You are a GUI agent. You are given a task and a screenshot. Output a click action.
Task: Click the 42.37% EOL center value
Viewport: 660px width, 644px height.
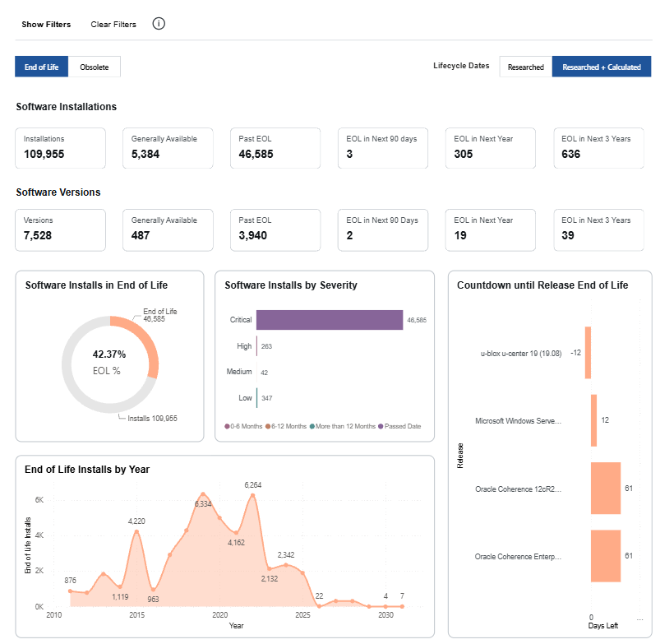109,354
